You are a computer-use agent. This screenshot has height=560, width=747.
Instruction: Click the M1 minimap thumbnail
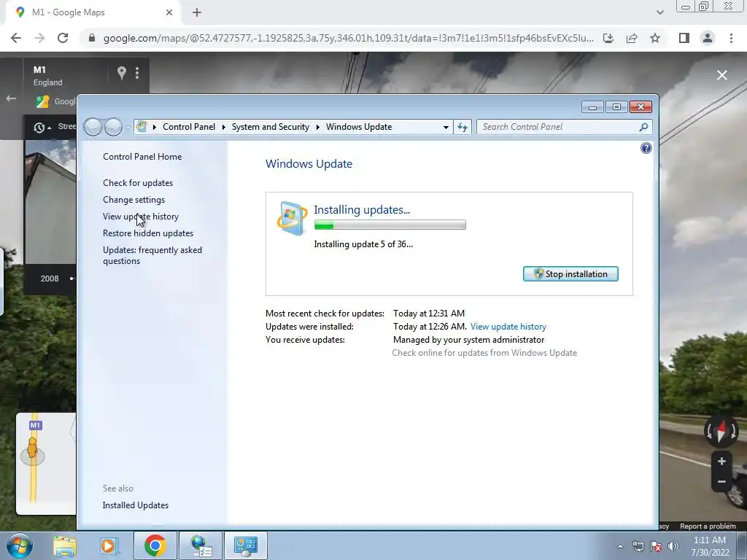click(x=46, y=463)
